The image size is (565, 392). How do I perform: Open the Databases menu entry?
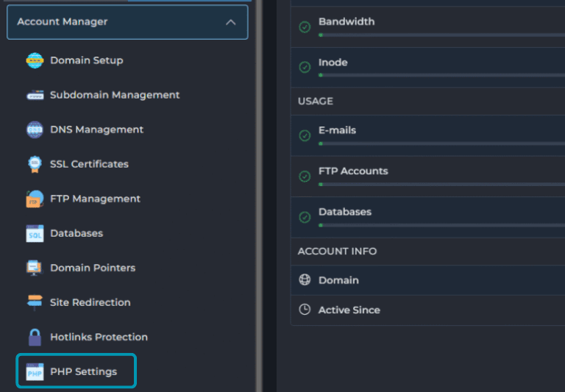77,233
